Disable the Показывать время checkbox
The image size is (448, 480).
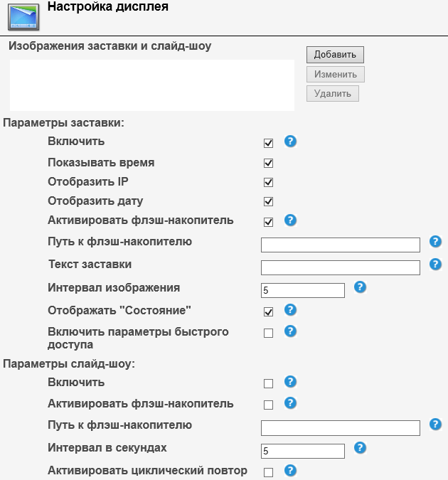(268, 163)
